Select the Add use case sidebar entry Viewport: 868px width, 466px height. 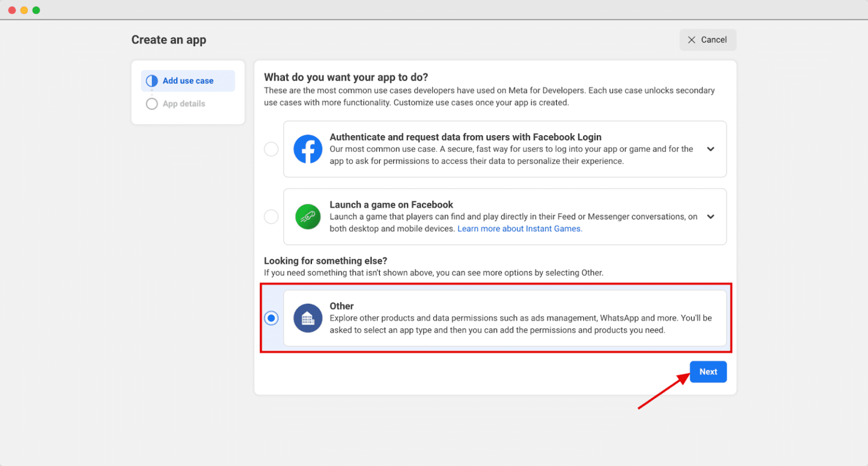click(188, 80)
